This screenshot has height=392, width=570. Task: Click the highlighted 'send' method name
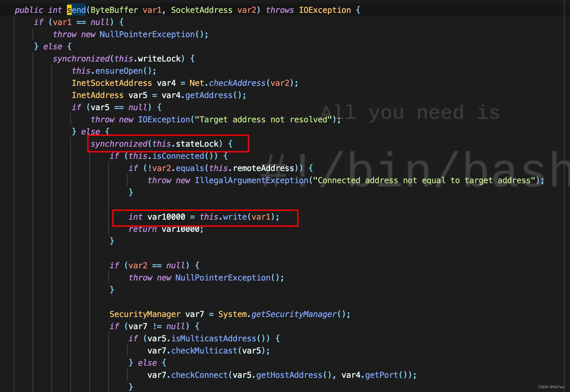point(76,10)
